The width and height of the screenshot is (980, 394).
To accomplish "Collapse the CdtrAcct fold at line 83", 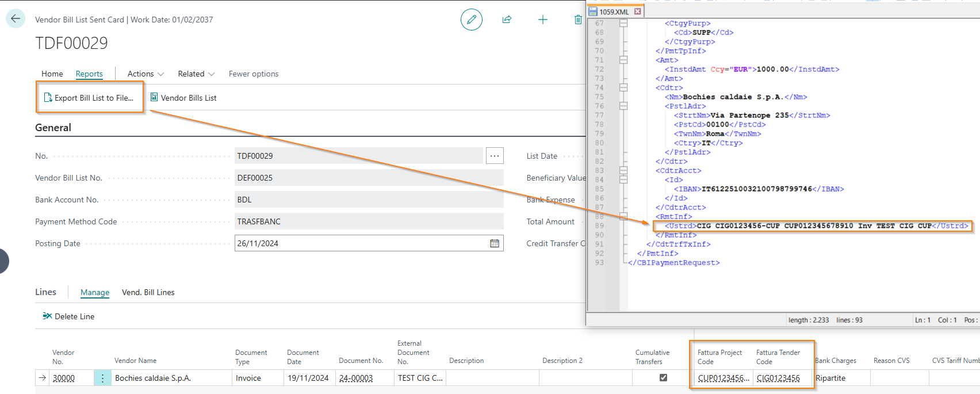I will coord(623,171).
